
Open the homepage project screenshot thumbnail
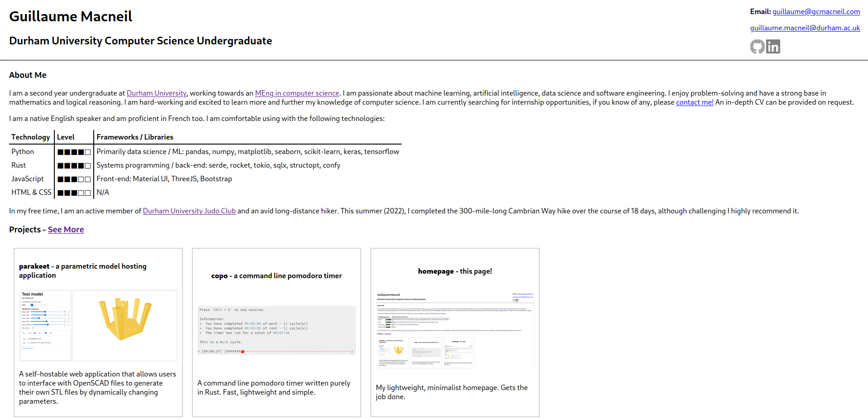455,330
